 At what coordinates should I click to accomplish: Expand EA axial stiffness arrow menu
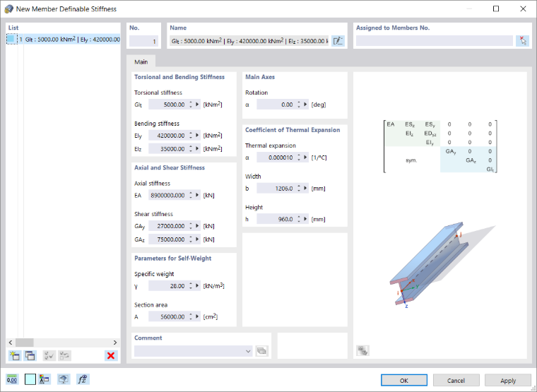pyautogui.click(x=197, y=195)
